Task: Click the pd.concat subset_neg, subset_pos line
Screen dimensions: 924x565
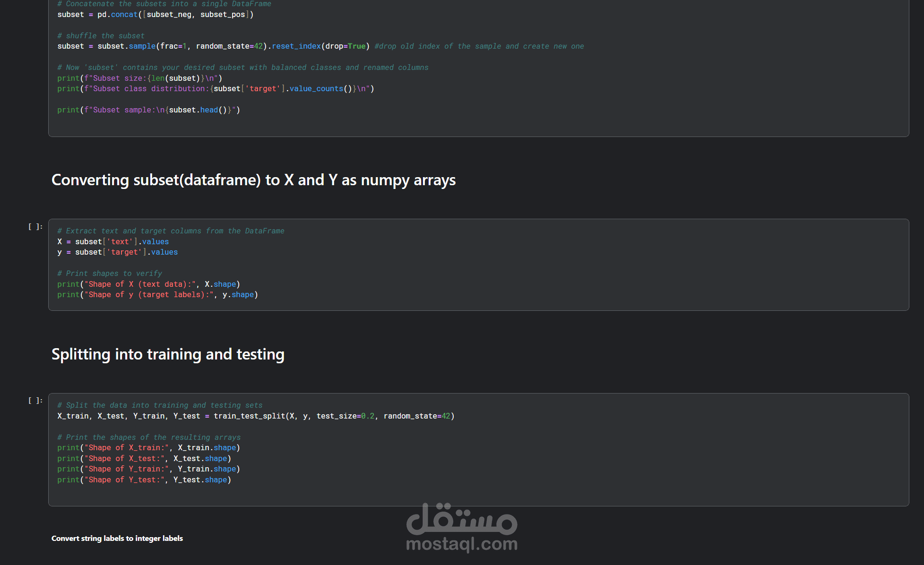Action: [x=155, y=15]
